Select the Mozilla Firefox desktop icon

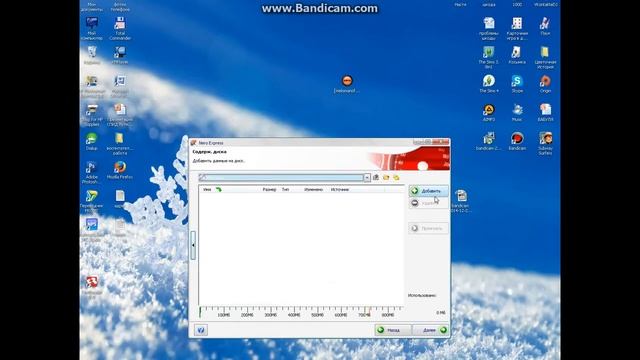tap(120, 170)
